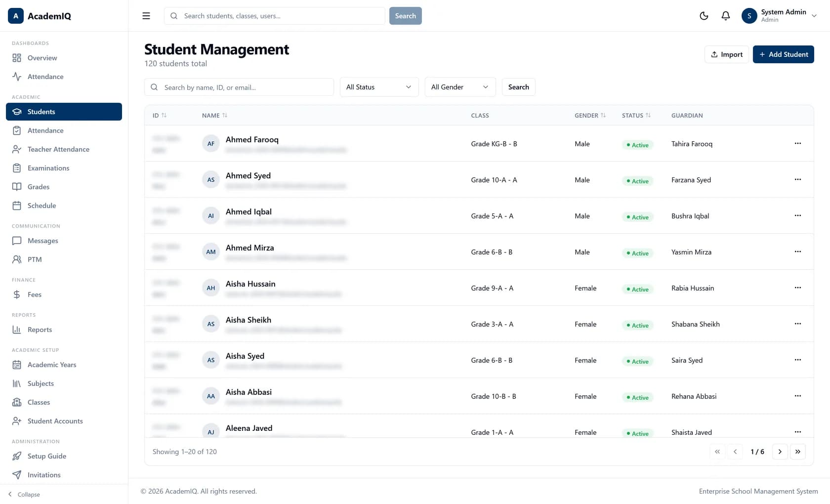Open Teacher Attendance in the sidebar
830x504 pixels.
point(64,149)
